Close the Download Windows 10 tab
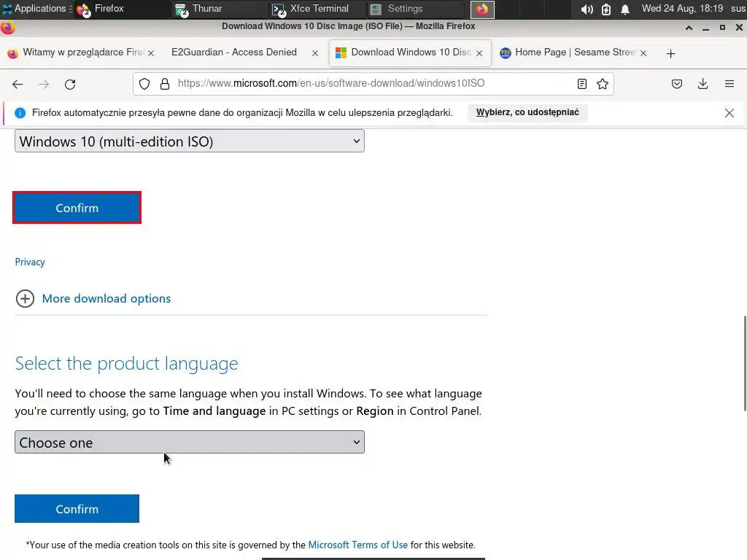The image size is (747, 560). pyautogui.click(x=479, y=53)
